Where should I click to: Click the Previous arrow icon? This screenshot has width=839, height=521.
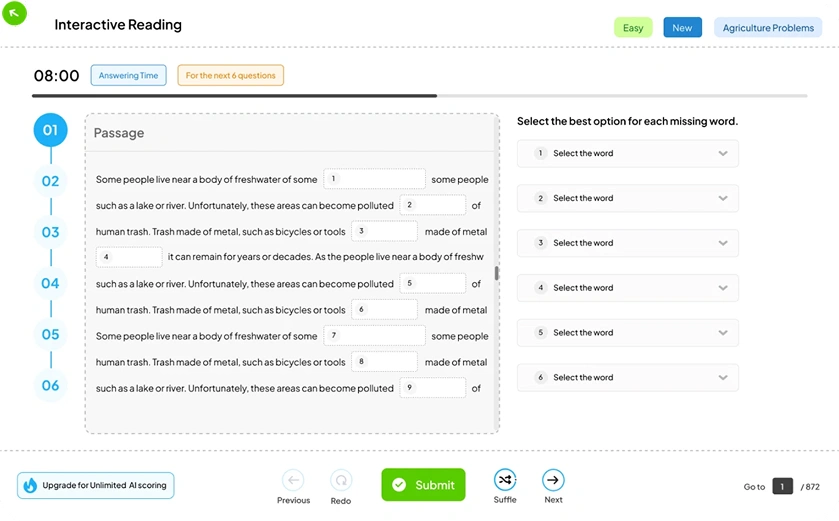pos(293,480)
